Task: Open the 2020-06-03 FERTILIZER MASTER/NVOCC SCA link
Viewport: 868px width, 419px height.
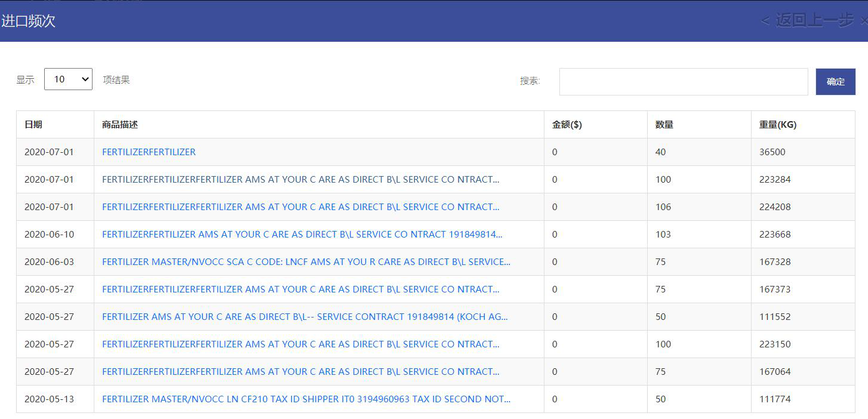Action: 306,262
